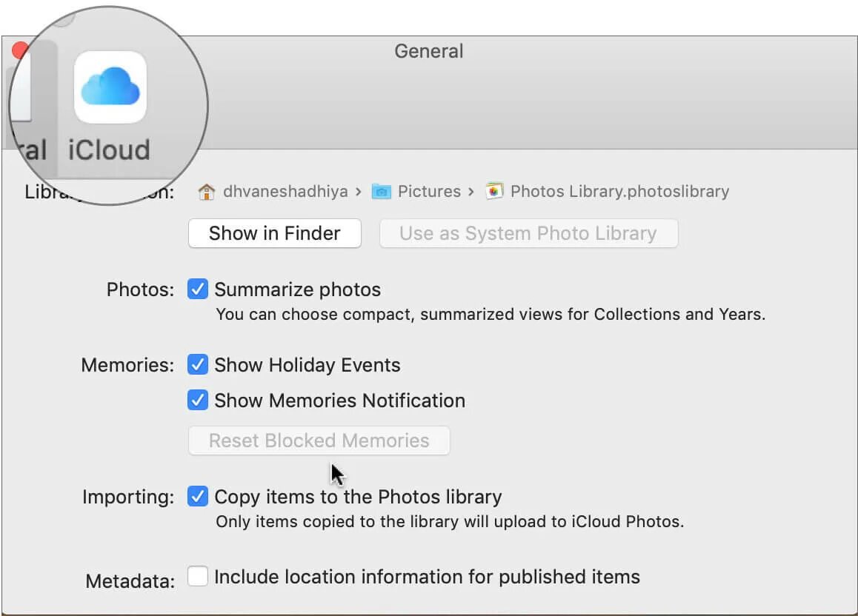
Task: Click the General window title
Action: 429,51
